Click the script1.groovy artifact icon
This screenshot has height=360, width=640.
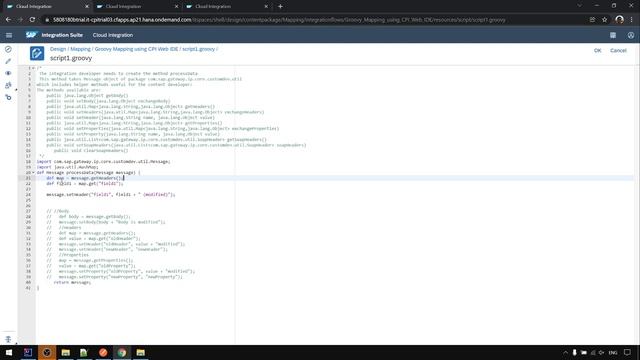[37, 53]
